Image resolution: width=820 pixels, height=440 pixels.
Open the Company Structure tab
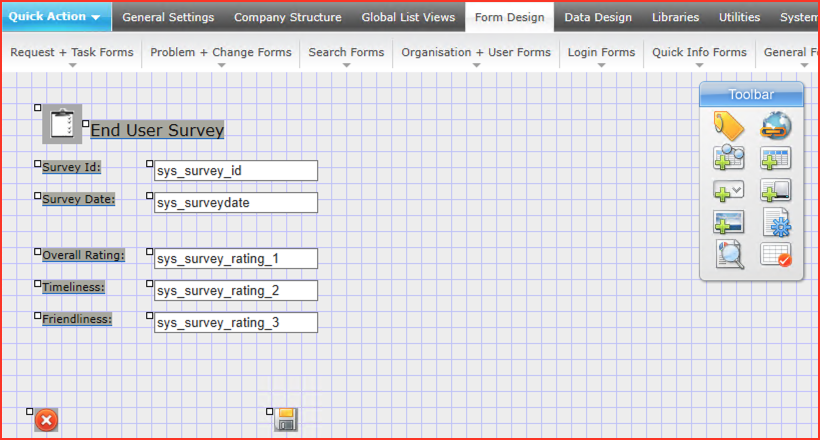tap(288, 17)
